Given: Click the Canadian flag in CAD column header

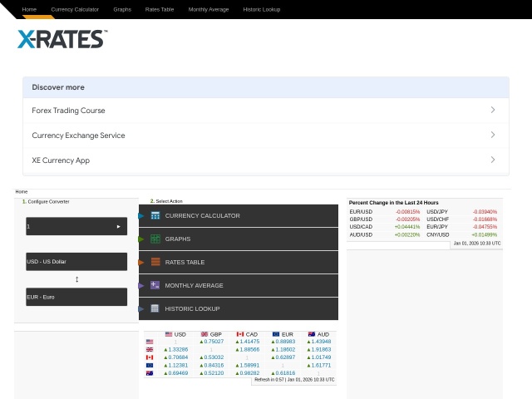Looking at the screenshot, I should click(x=240, y=334).
